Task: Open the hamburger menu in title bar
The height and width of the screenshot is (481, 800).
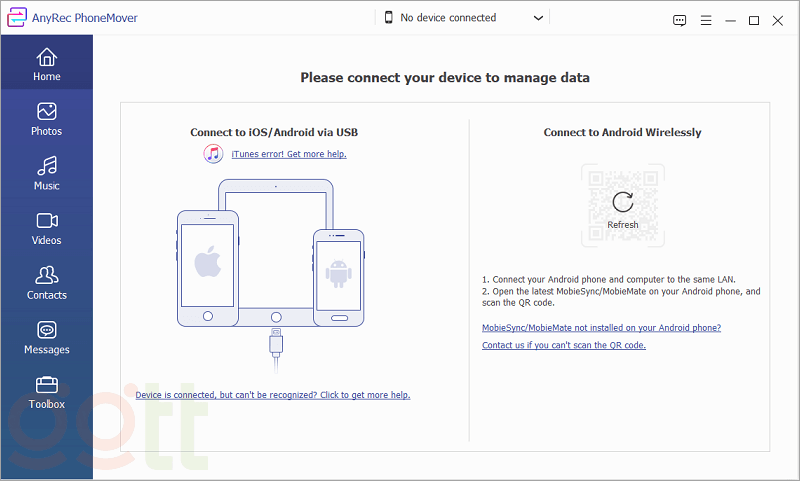Action: 706,20
